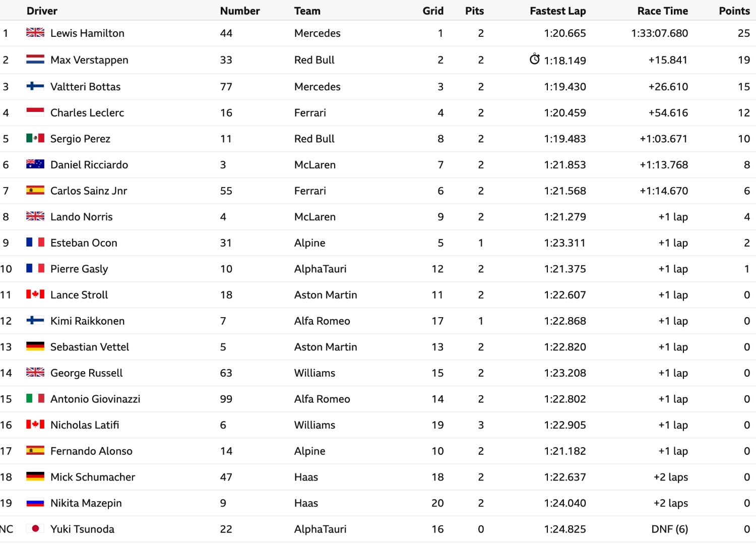Click the Russian flag beside Nikita Mazepin
Image resolution: width=756 pixels, height=545 pixels.
click(x=35, y=503)
